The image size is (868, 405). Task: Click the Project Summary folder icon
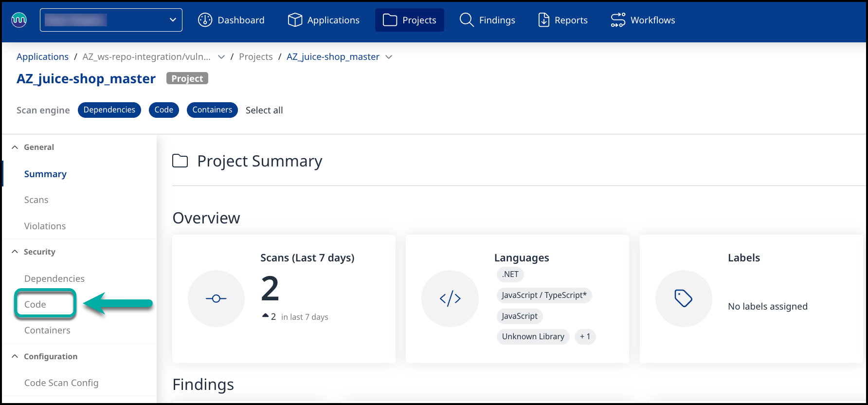coord(180,161)
